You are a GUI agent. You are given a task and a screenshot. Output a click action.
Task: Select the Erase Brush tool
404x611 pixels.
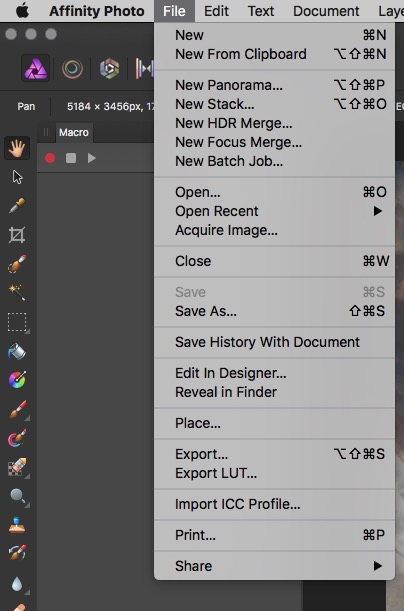(x=17, y=467)
